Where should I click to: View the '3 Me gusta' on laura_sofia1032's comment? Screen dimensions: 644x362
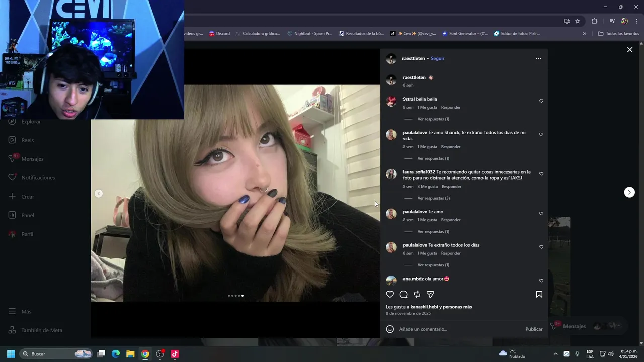point(427,187)
